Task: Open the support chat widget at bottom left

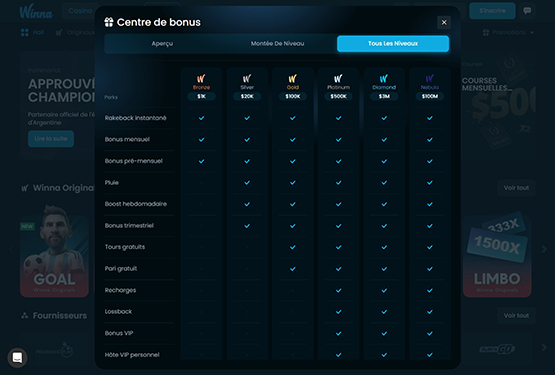Action: pos(17,358)
